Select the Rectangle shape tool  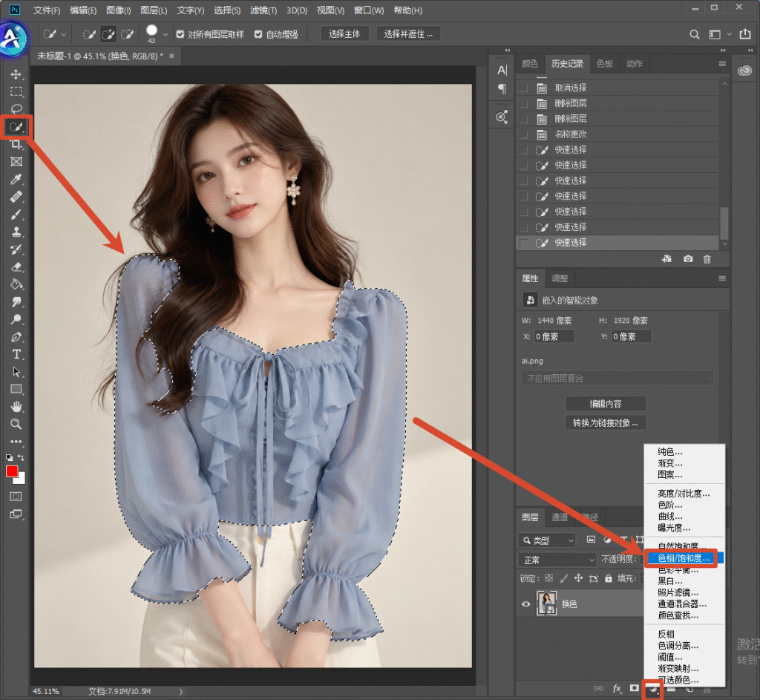click(16, 389)
